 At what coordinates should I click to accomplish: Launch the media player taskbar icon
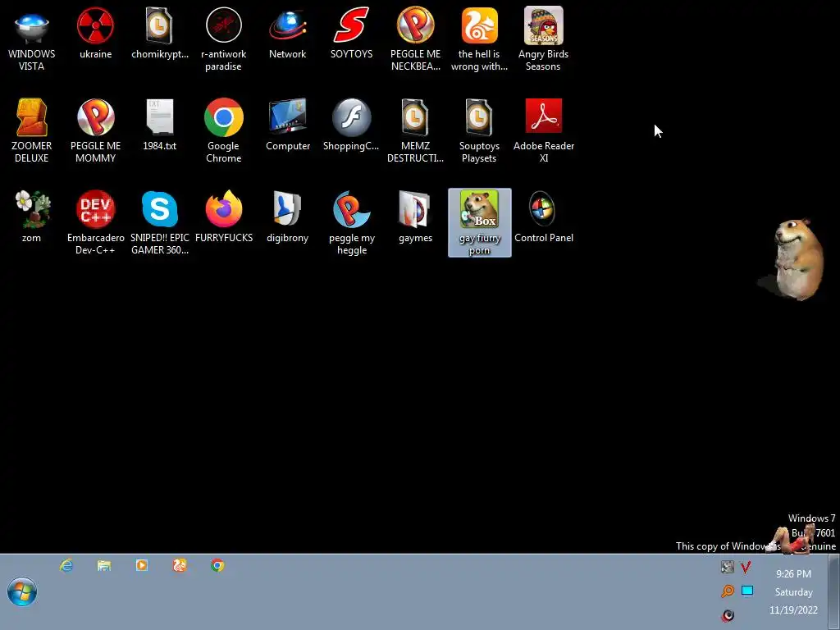point(141,565)
